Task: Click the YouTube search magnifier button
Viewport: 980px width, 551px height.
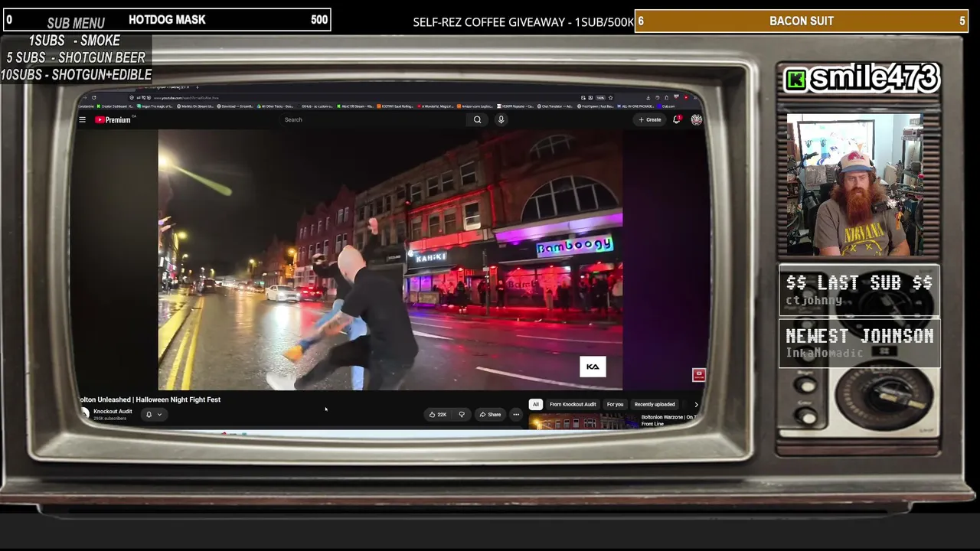Action: point(477,119)
